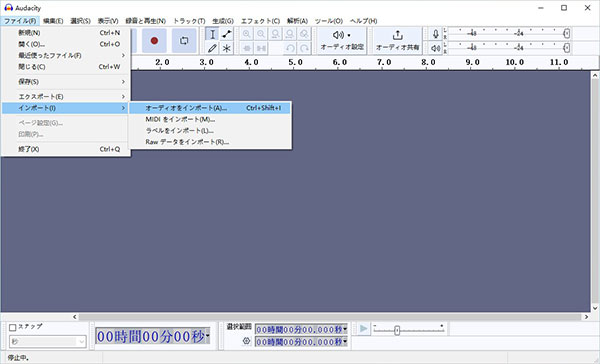Expand 保存(S) submenu
The image size is (600, 364).
coord(66,82)
